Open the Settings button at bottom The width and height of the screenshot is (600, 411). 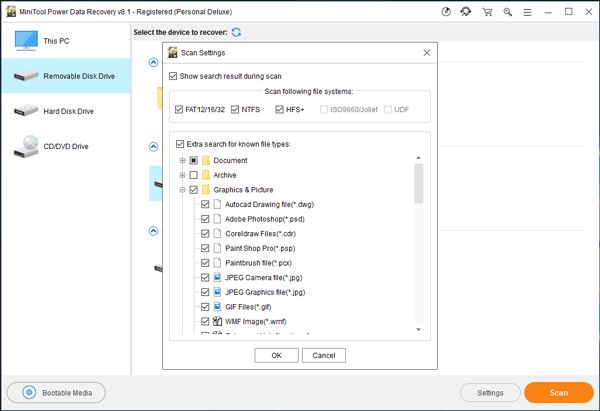(x=490, y=393)
